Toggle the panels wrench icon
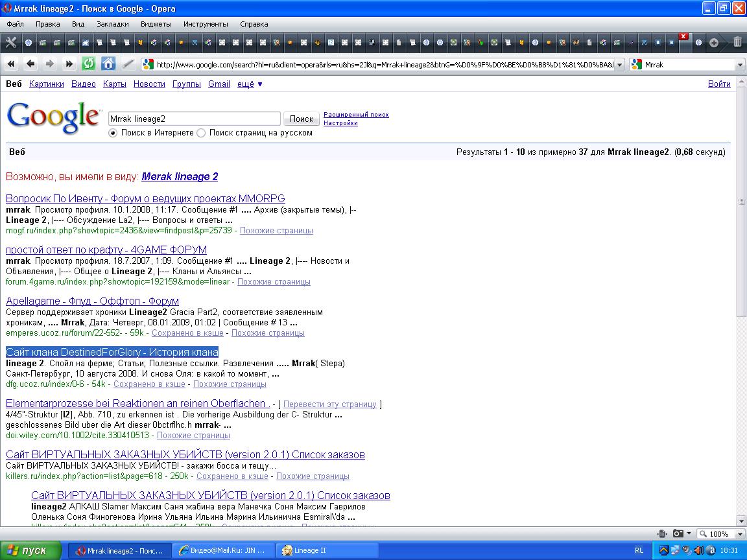The height and width of the screenshot is (560, 747). tap(10, 42)
